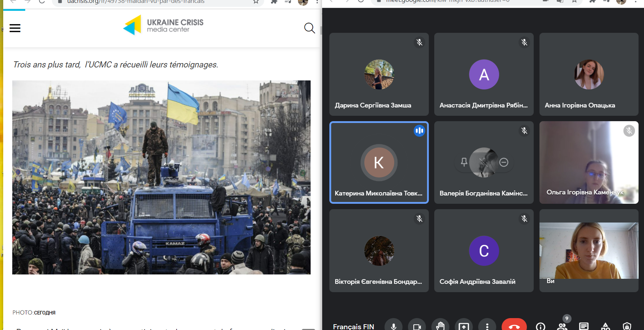Viewport: 644px width, 330px height.
Task: Remove Валерія Богданівна using minus icon
Action: 504,162
